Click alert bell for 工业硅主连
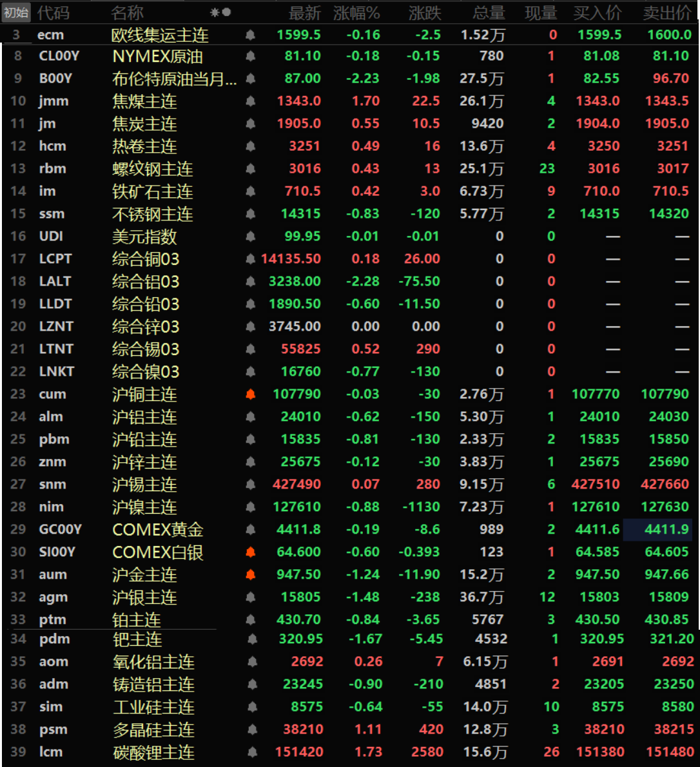Viewport: 700px width, 767px height. coord(253,707)
